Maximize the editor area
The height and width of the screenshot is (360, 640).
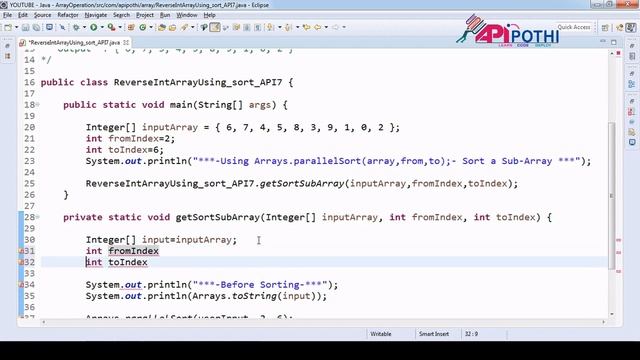point(613,42)
